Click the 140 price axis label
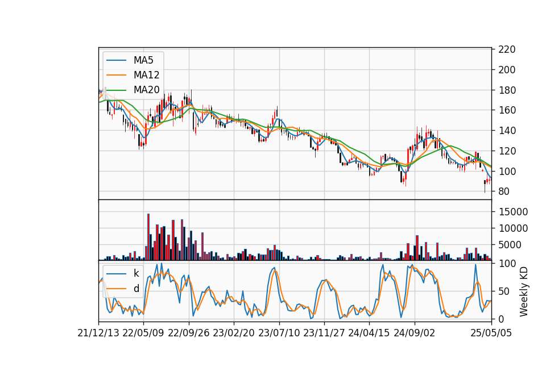546x392 pixels. click(x=507, y=131)
